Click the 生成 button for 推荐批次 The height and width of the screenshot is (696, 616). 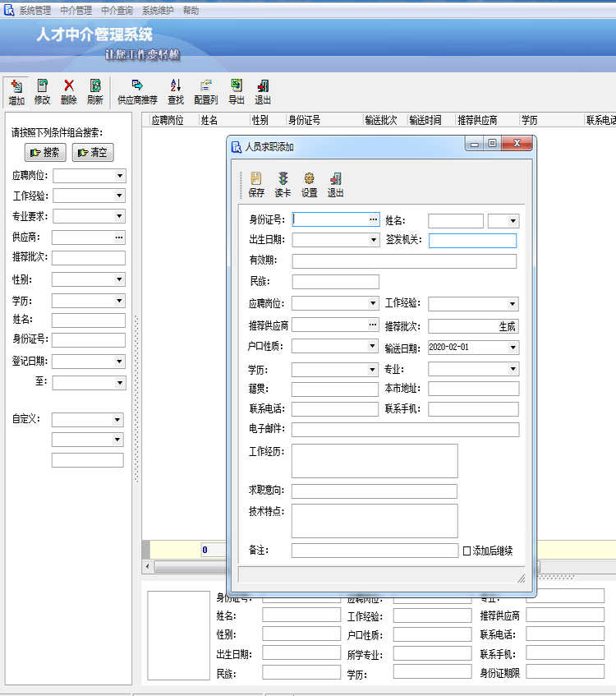click(x=507, y=327)
